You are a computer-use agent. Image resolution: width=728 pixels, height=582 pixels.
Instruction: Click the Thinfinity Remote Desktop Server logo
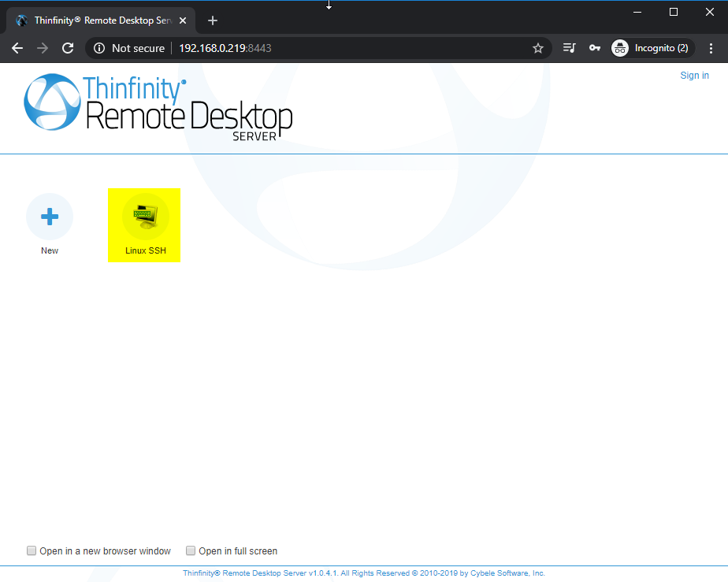(158, 108)
